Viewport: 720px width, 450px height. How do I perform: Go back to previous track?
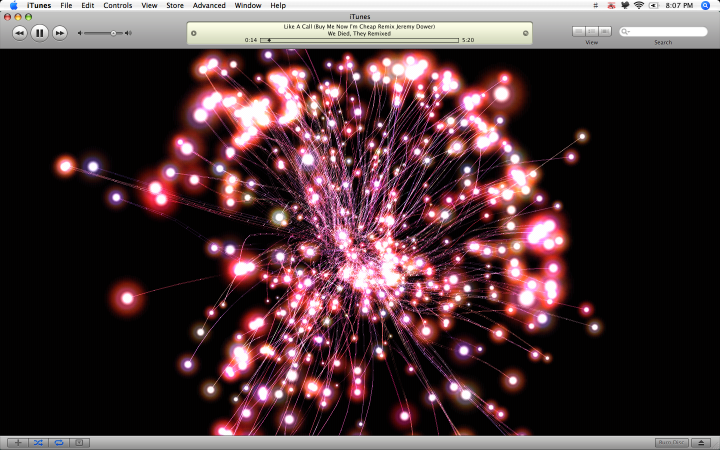click(20, 33)
